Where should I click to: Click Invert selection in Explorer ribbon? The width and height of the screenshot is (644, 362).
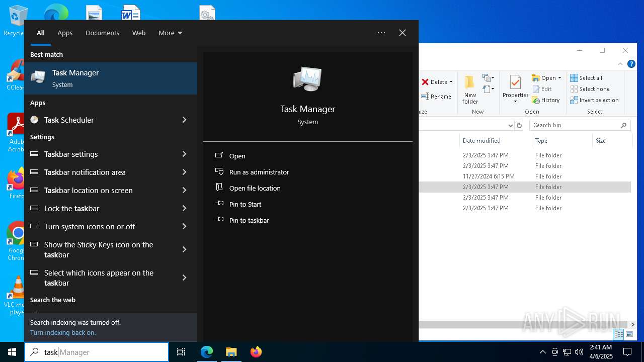click(x=594, y=100)
